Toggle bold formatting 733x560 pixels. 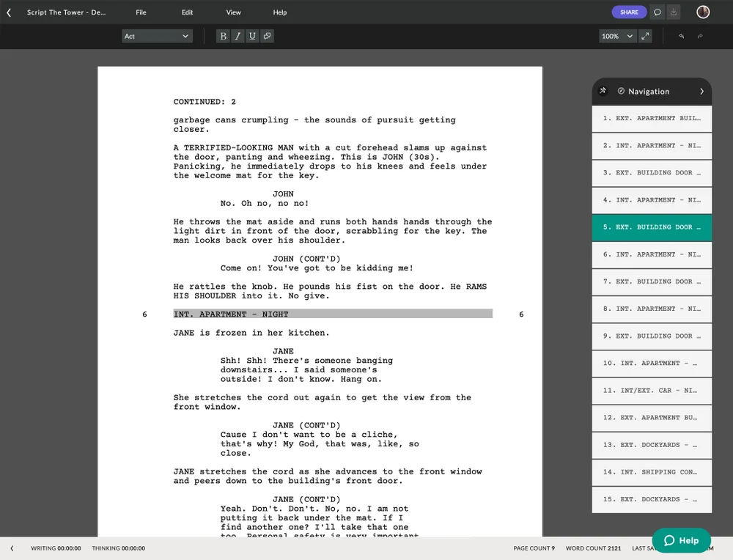coord(222,35)
